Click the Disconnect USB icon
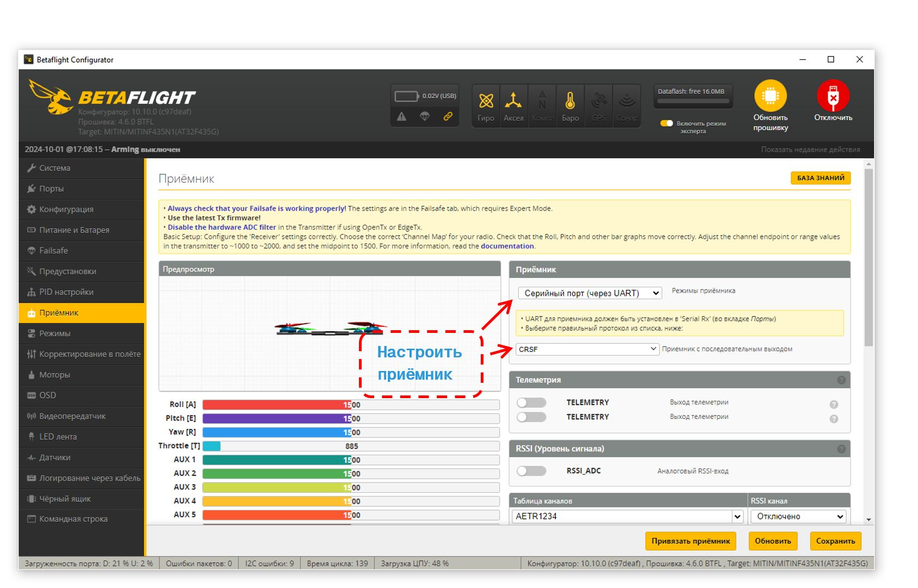 [833, 96]
